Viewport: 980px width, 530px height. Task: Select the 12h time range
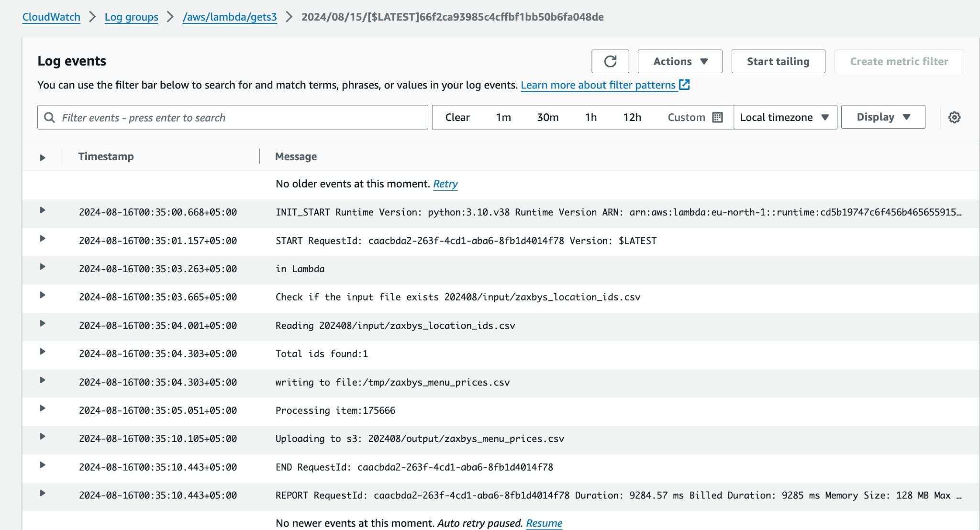pos(632,117)
